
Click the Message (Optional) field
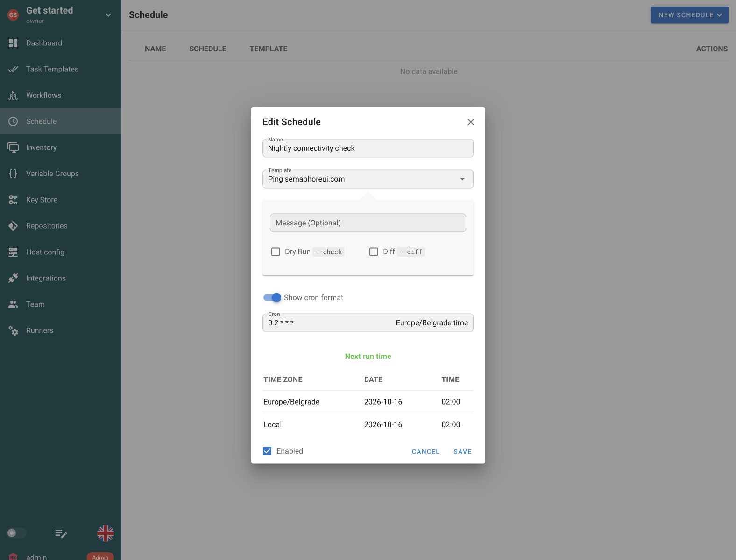(368, 223)
